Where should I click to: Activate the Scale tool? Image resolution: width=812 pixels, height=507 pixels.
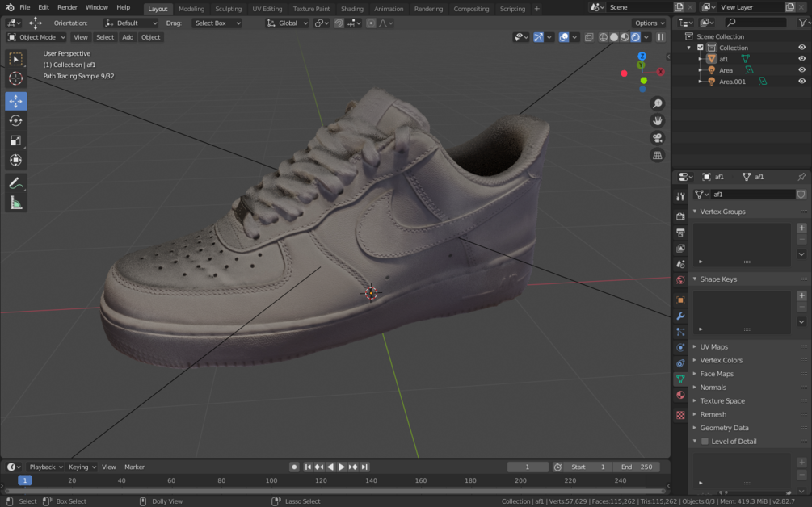[x=15, y=140]
